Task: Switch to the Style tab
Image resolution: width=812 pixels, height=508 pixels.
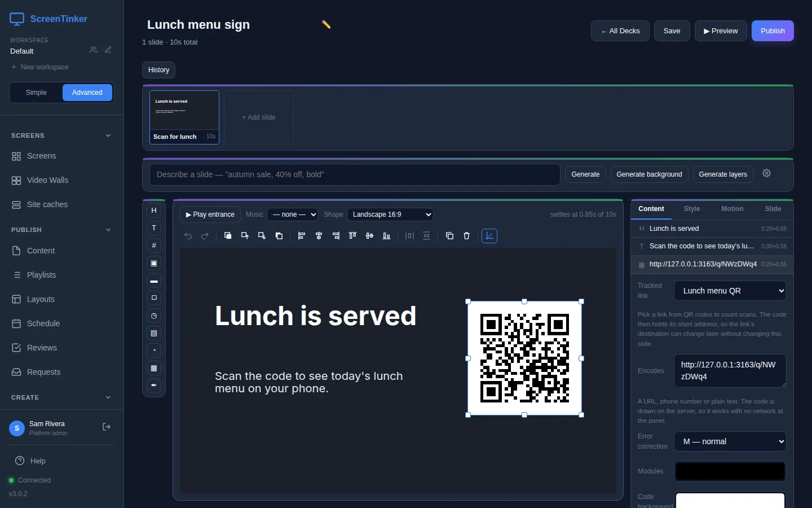Action: 692,209
